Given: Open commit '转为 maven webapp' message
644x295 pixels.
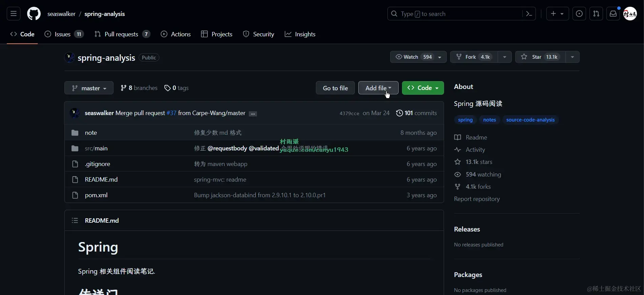Looking at the screenshot, I should pos(221,164).
